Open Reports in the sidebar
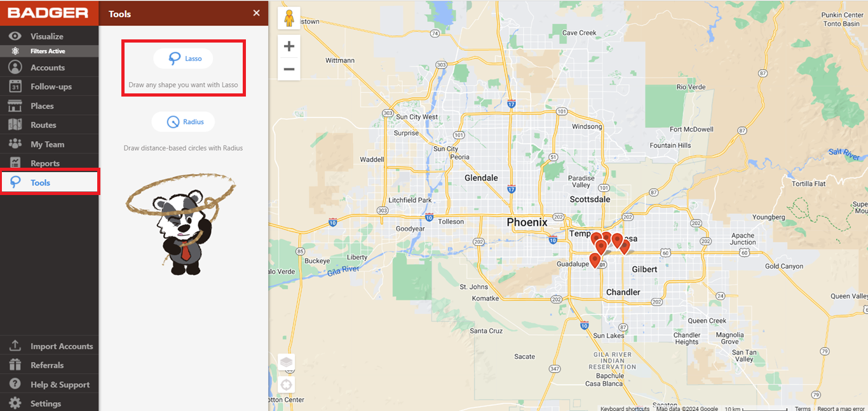The height and width of the screenshot is (411, 868). [x=49, y=163]
